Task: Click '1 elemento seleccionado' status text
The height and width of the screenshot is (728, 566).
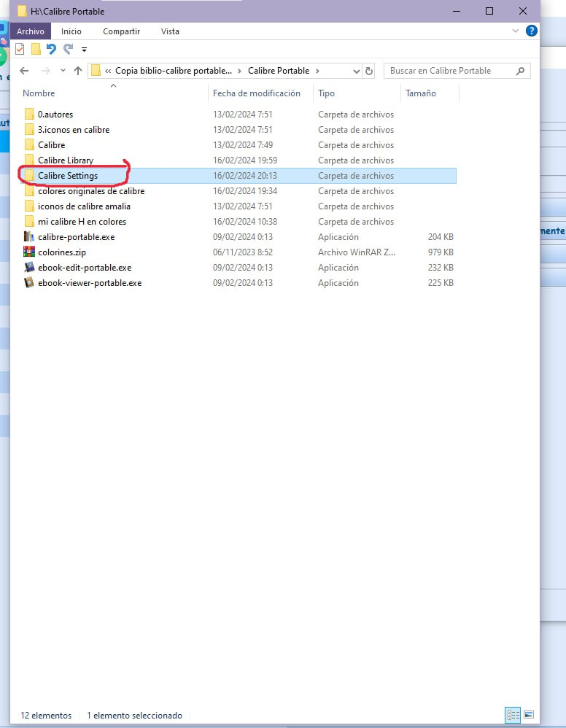Action: point(134,716)
